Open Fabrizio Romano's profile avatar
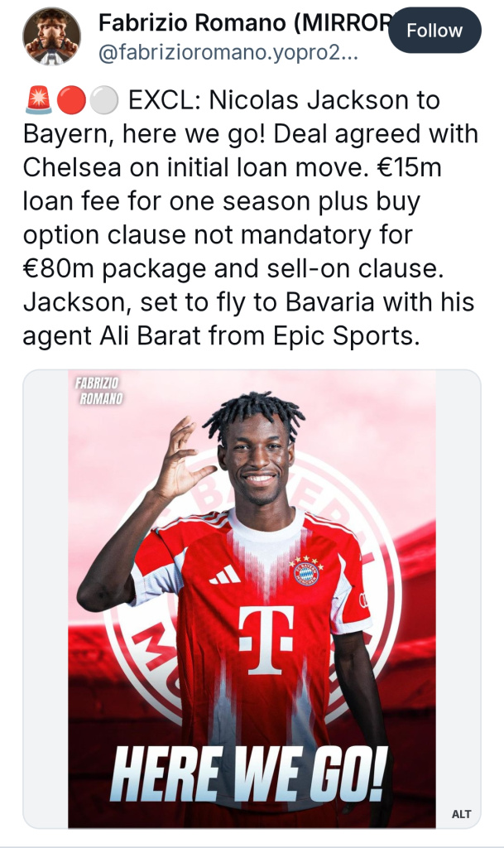 pos(51,36)
